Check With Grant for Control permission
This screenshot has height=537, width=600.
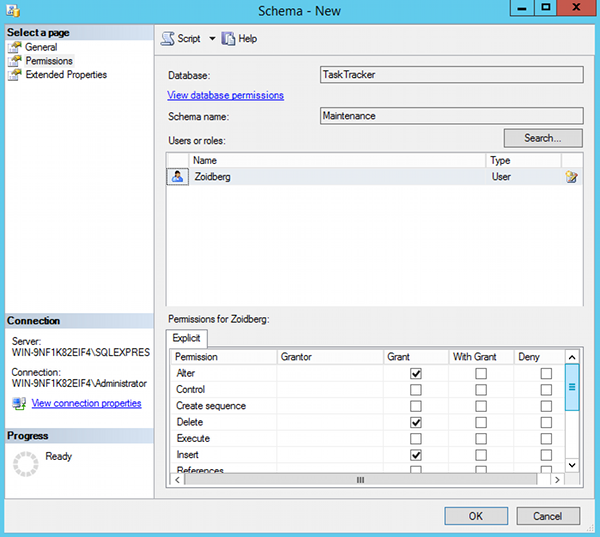pyautogui.click(x=481, y=390)
